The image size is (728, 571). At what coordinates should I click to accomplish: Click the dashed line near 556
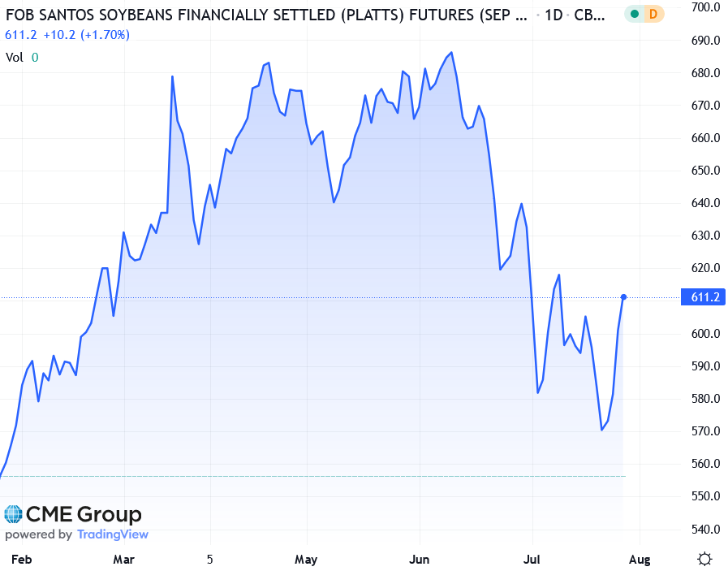pos(325,476)
